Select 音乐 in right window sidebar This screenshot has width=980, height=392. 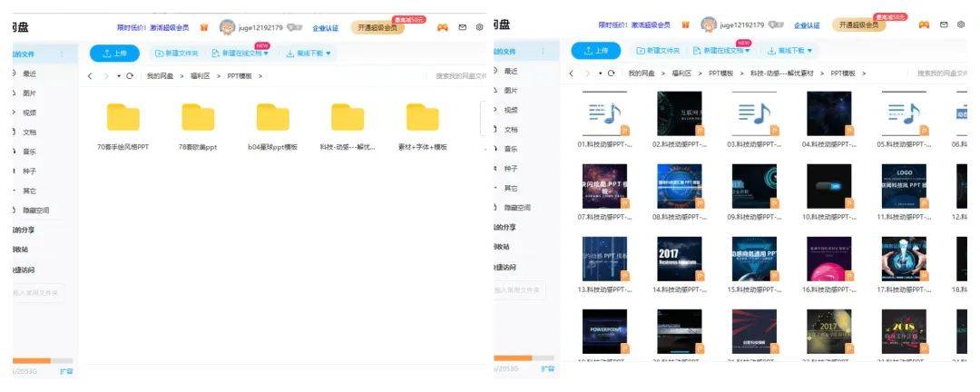(511, 149)
